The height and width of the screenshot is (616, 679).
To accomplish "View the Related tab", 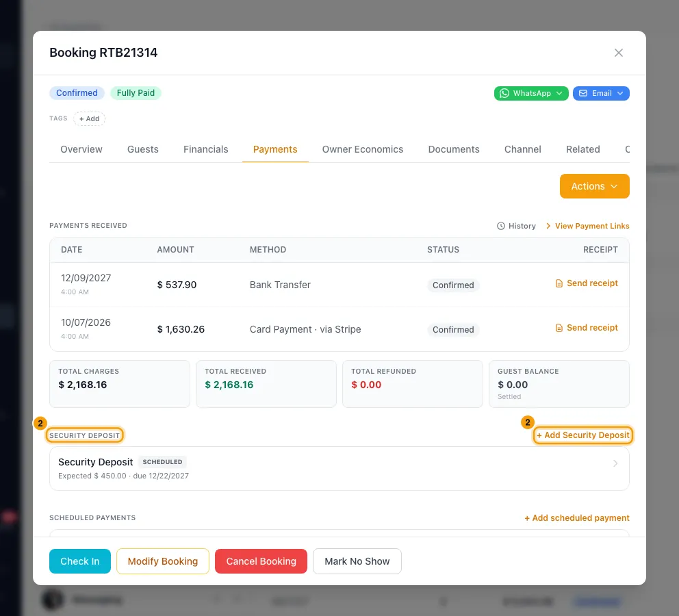I will tap(583, 149).
